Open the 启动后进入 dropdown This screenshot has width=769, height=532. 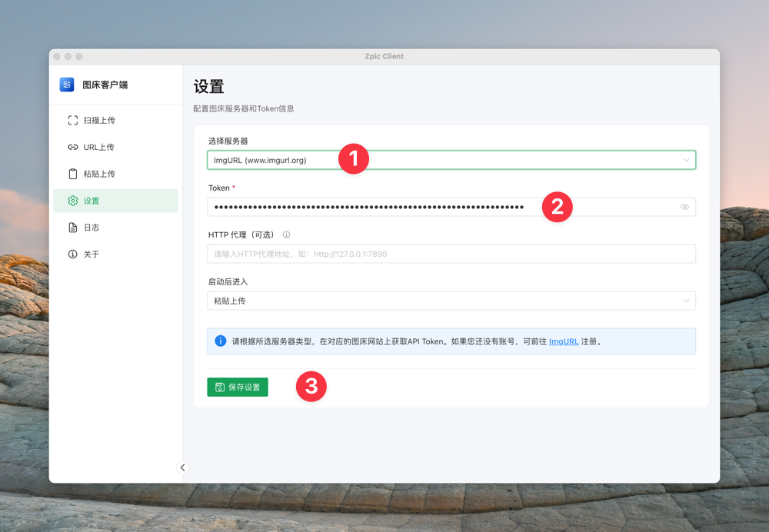451,301
